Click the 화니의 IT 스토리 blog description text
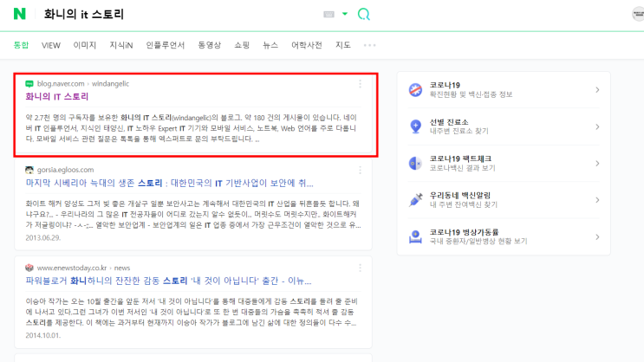Screen dimensions: 644x362 (x=191, y=128)
